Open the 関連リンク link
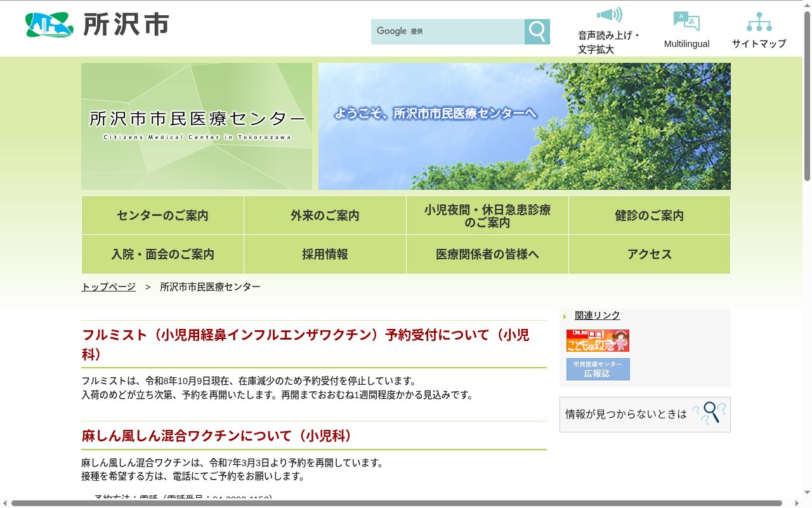Screen dimensions: 812x508 coord(598,316)
